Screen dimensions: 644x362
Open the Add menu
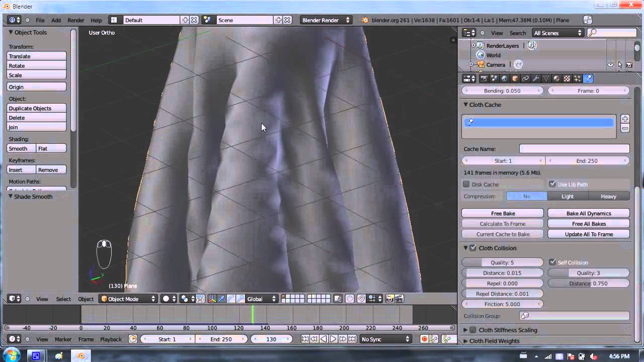point(56,21)
